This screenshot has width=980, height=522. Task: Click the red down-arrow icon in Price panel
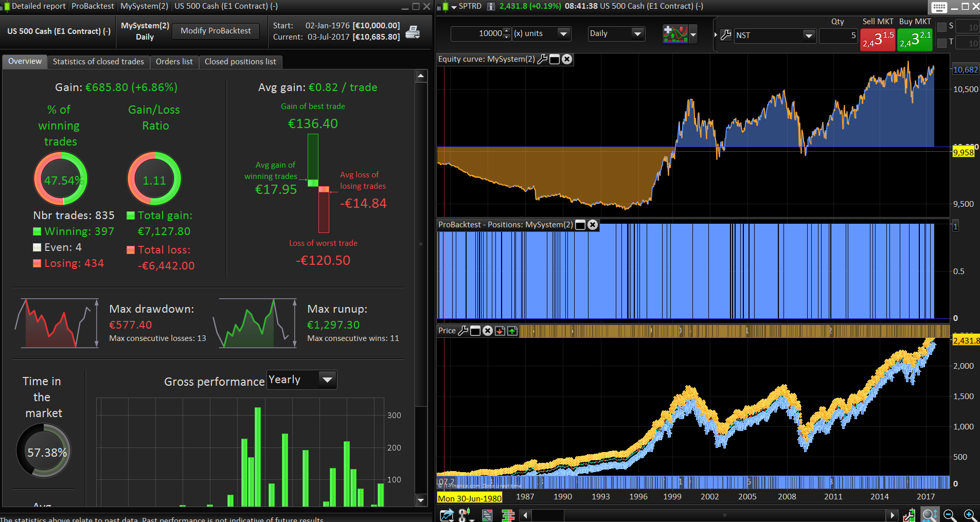[x=500, y=331]
